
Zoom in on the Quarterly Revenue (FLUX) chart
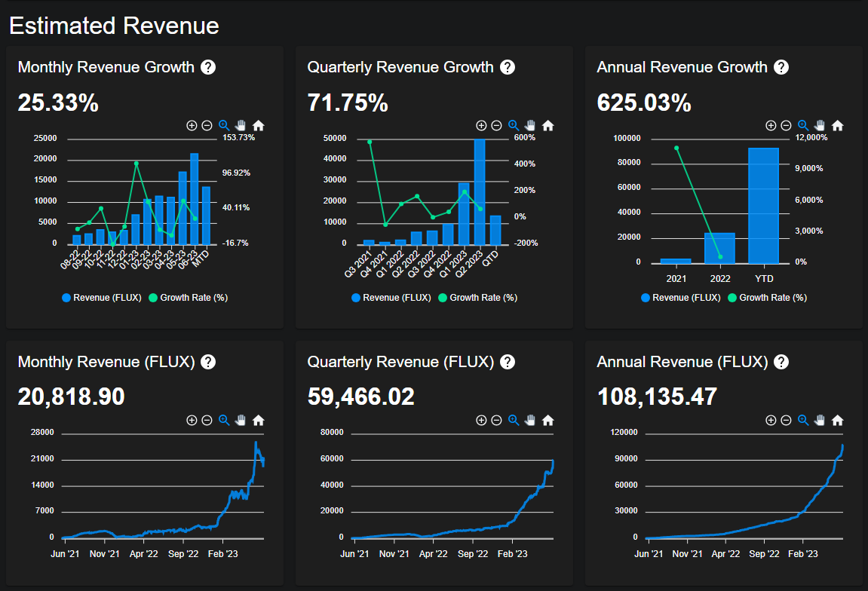point(481,421)
